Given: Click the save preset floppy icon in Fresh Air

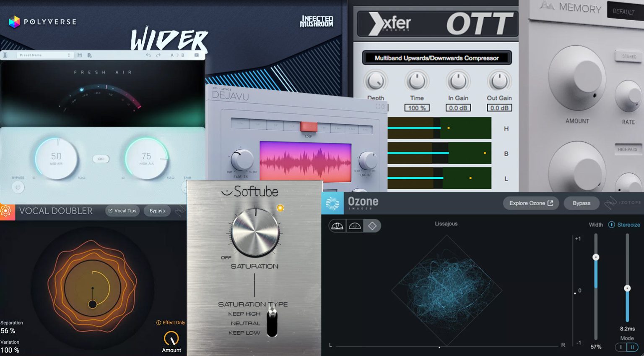Looking at the screenshot, I should 80,55.
